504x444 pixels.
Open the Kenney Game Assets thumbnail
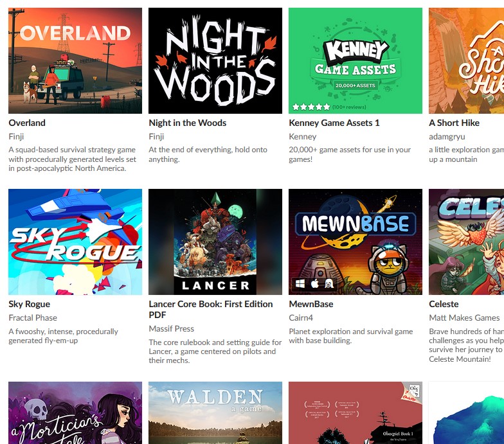[x=355, y=60]
